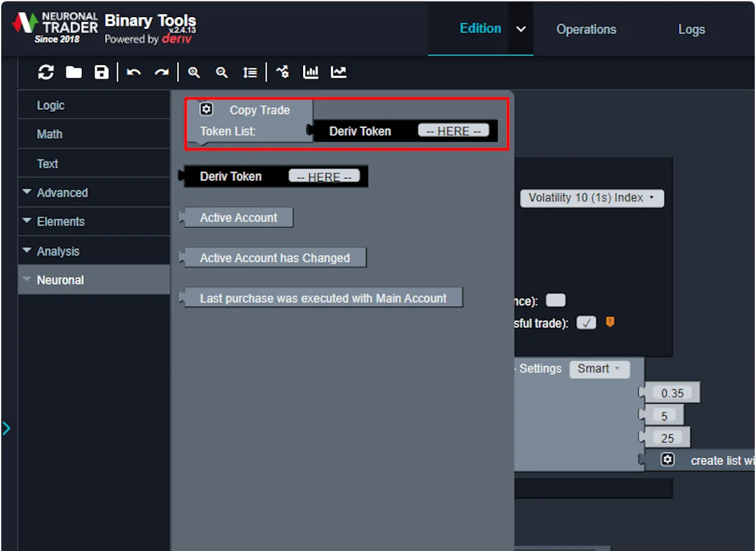Open the Smart settings dropdown
The image size is (756, 551).
pos(599,369)
